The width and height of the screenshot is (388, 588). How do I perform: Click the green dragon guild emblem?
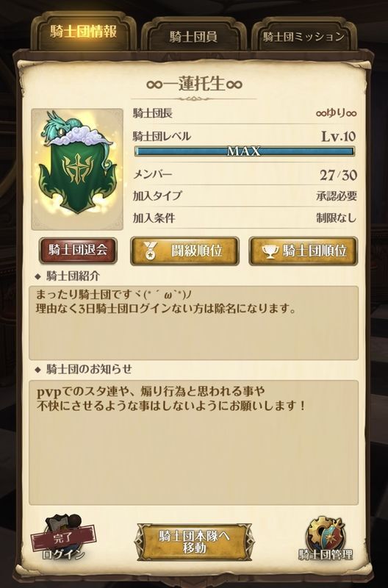77,169
